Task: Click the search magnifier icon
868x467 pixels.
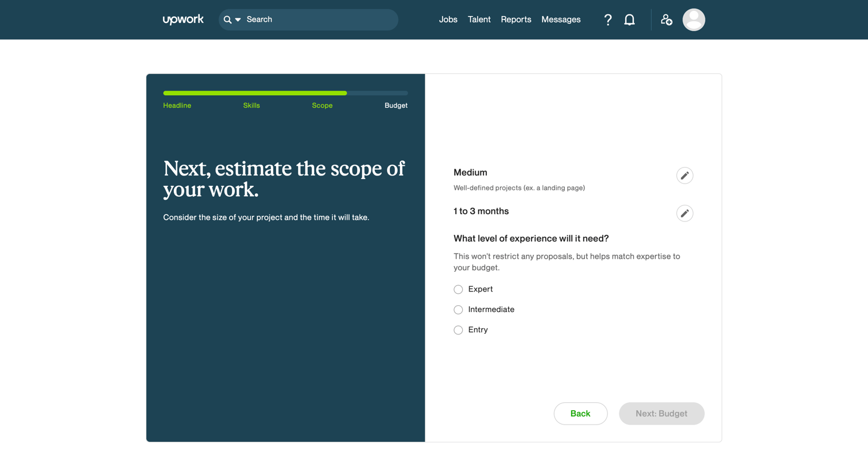Action: 227,20
